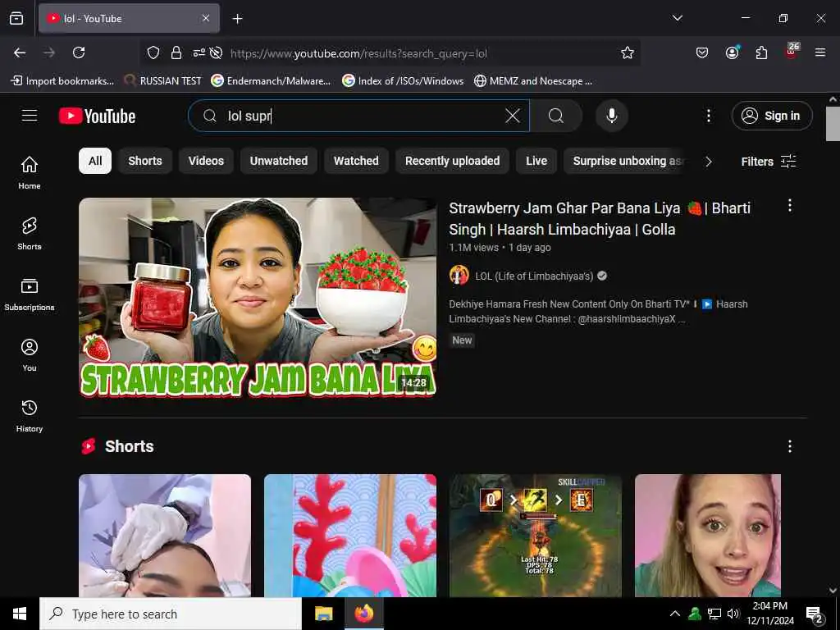The height and width of the screenshot is (630, 840).
Task: Reload the page
Action: 79,52
